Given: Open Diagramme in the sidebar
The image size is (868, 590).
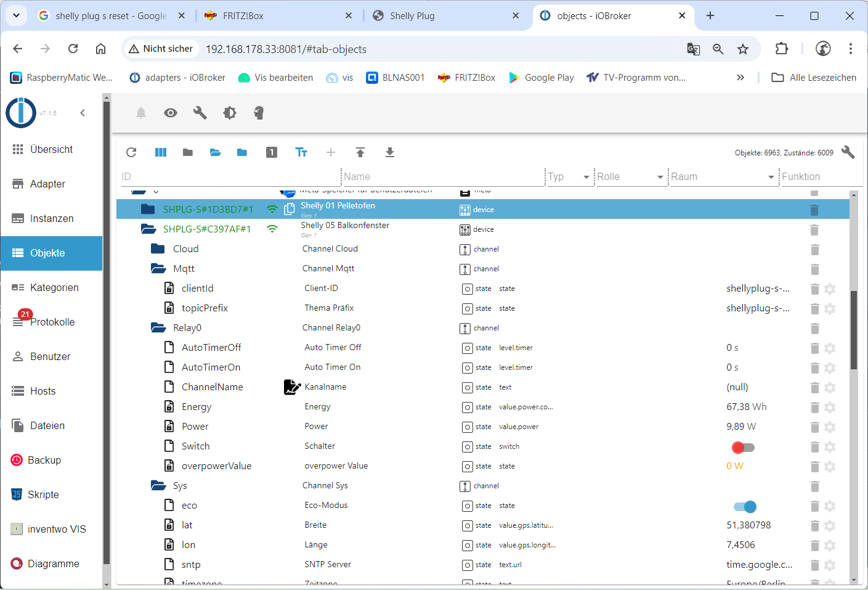Looking at the screenshot, I should pos(52,563).
